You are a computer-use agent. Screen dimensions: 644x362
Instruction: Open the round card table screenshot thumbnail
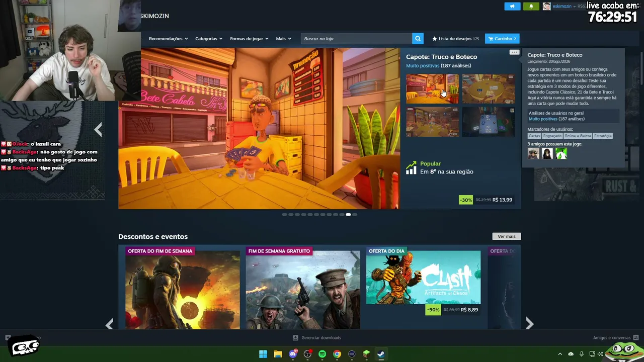[489, 88]
